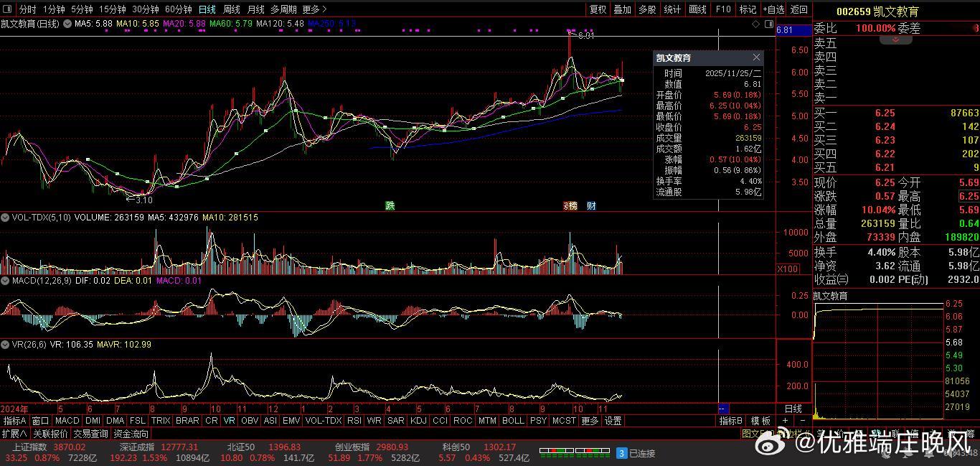Viewport: 980px width, 466px height.
Task: Click the green 跌 marker on the chart
Action: click(390, 206)
